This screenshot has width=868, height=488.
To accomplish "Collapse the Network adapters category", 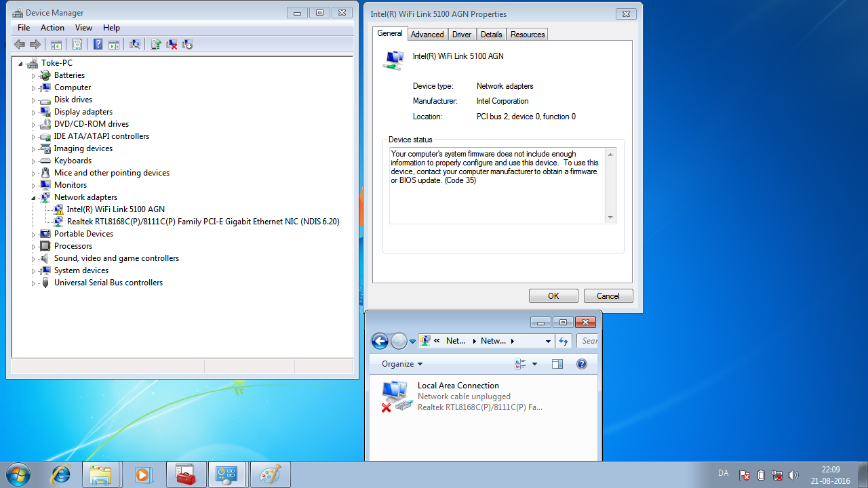I will tap(33, 198).
